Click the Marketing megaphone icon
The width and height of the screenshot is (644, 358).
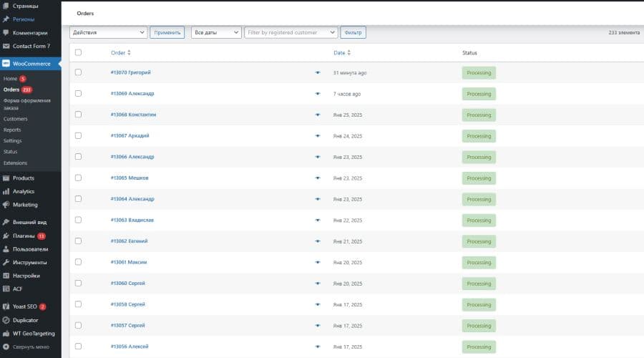coord(6,205)
